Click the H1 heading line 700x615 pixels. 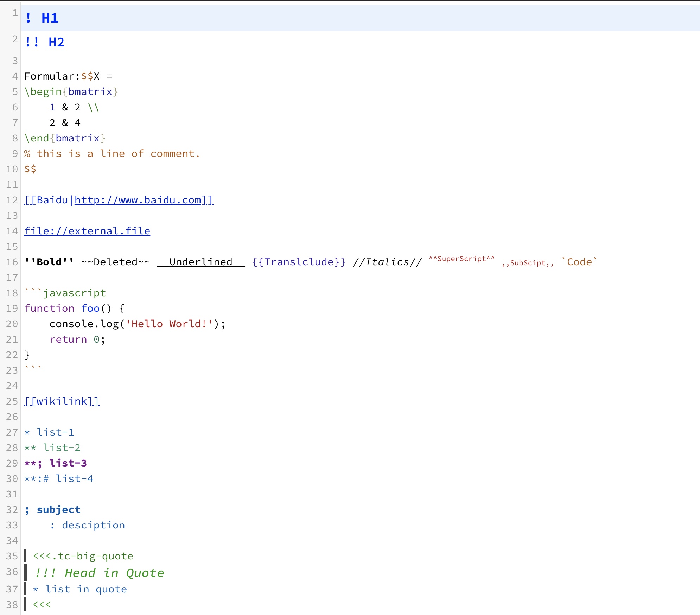pyautogui.click(x=50, y=18)
